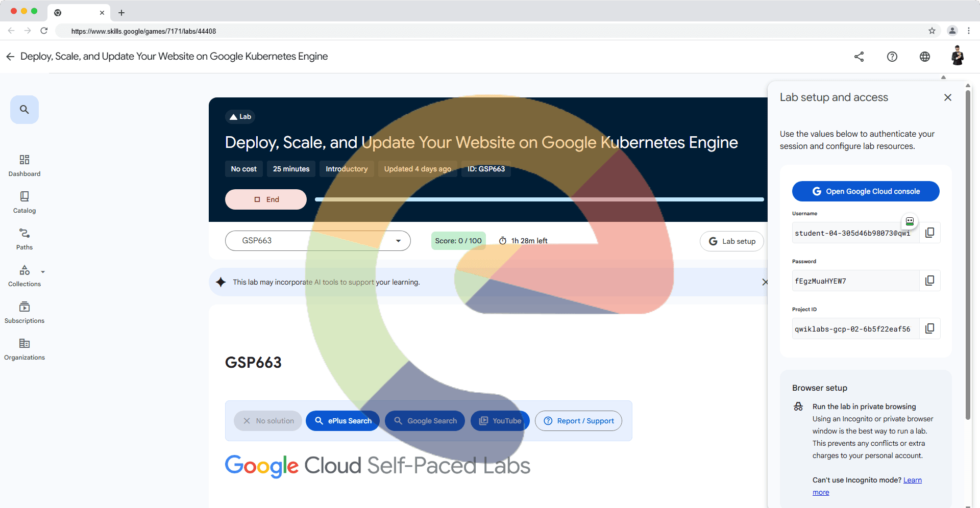The width and height of the screenshot is (980, 508).
Task: Go to Paths in the sidebar
Action: [x=24, y=239]
